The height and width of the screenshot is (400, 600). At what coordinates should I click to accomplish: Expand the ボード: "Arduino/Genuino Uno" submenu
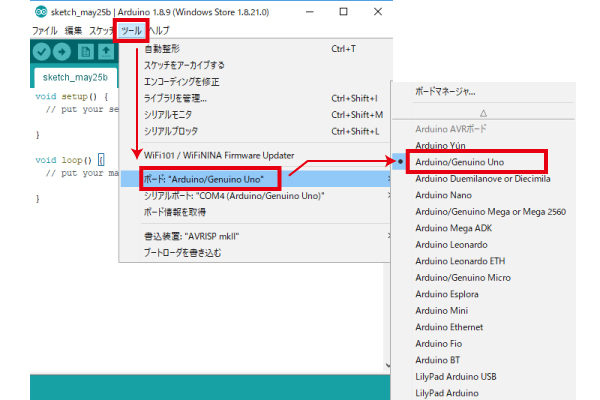[x=256, y=179]
